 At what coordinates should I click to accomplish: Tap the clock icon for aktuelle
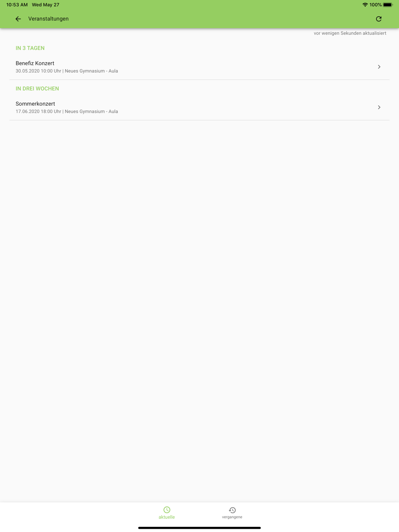(167, 510)
